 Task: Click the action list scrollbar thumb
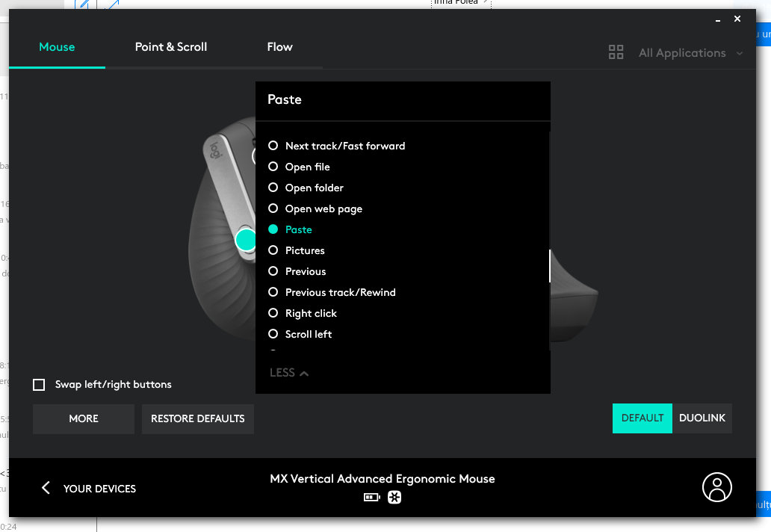(549, 266)
